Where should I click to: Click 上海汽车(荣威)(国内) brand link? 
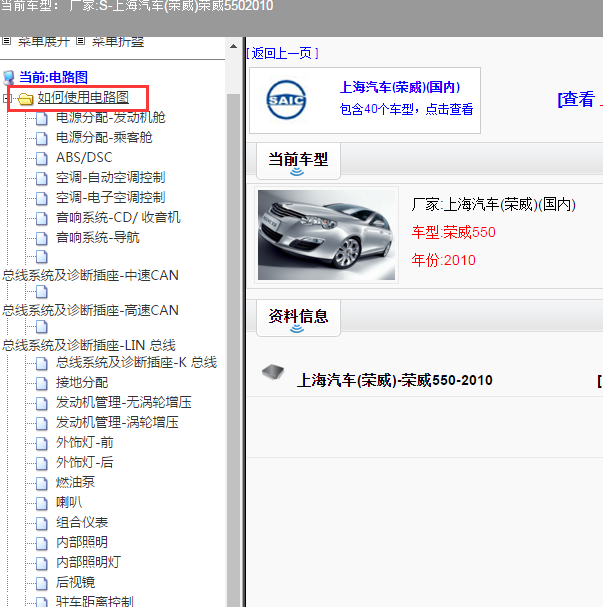click(x=400, y=87)
